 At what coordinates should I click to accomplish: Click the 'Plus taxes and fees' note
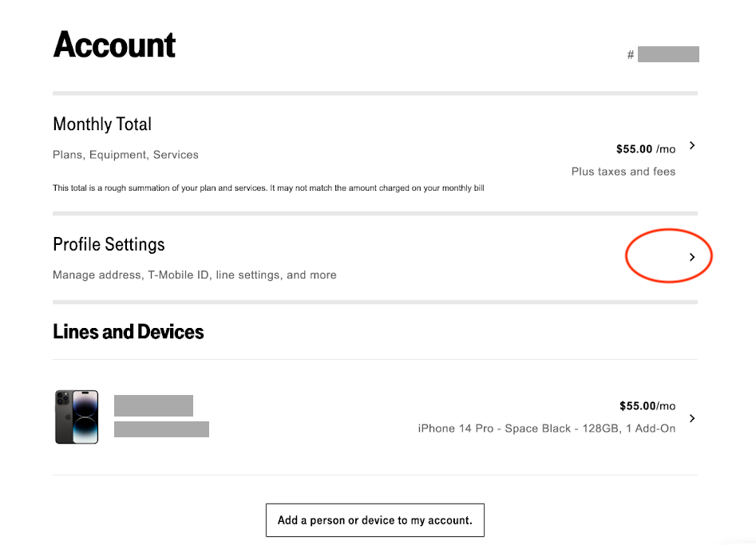click(623, 172)
